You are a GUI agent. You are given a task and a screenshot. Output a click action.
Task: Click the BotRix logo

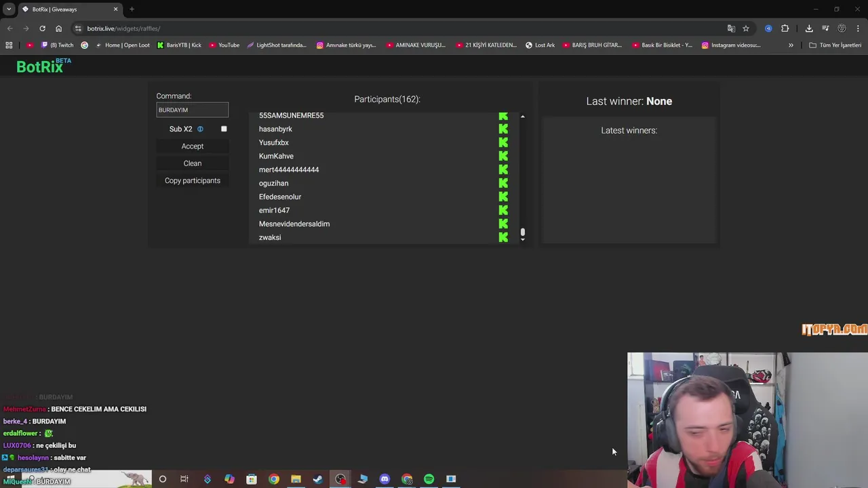[x=43, y=66]
